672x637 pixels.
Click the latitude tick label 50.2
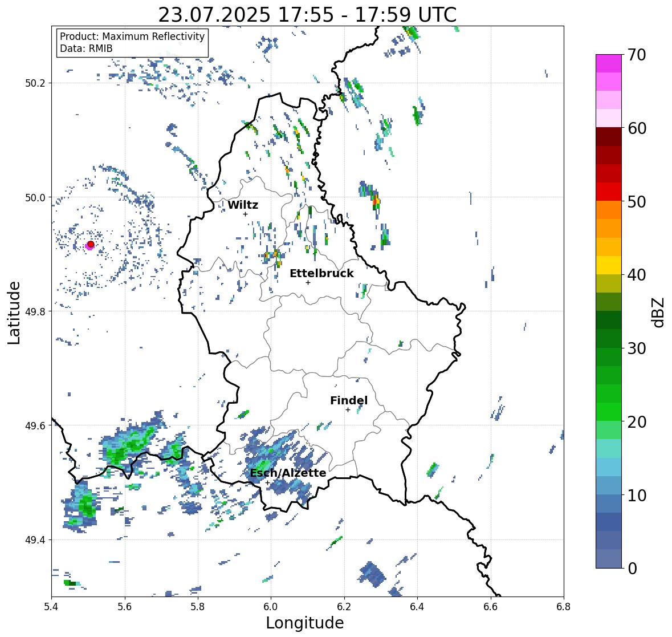35,83
